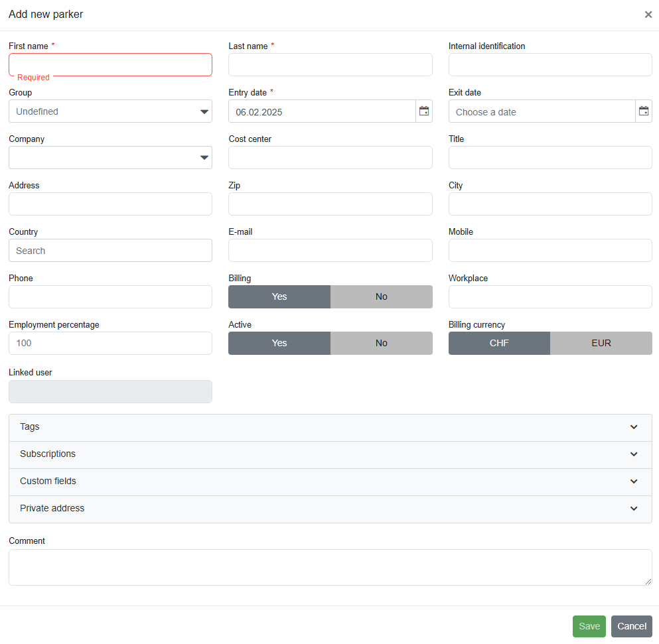Set Active to Yes
This screenshot has width=659, height=644.
click(x=279, y=343)
